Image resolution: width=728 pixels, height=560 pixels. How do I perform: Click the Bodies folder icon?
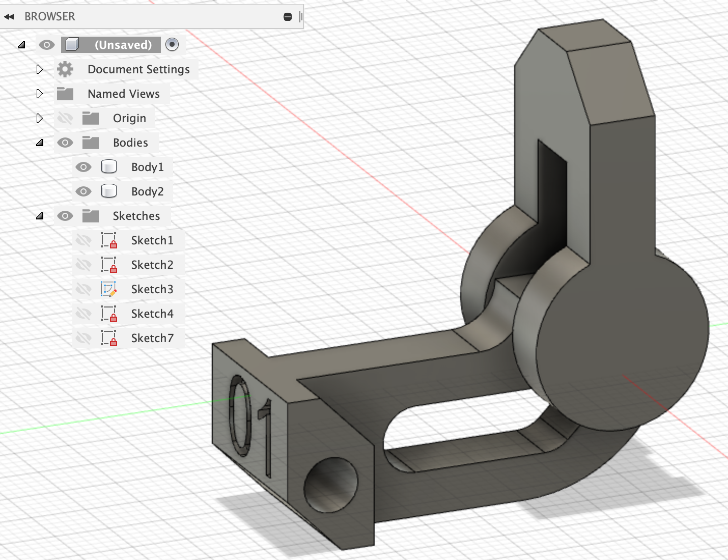tap(91, 143)
